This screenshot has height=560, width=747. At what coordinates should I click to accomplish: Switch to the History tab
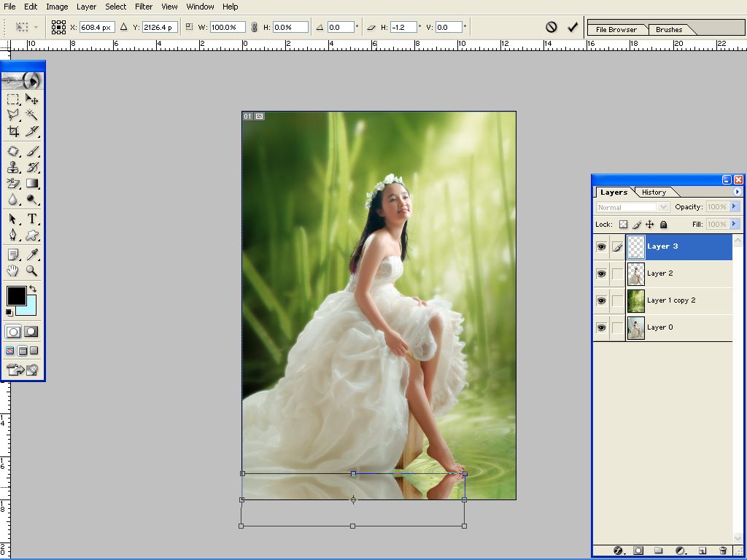(654, 192)
